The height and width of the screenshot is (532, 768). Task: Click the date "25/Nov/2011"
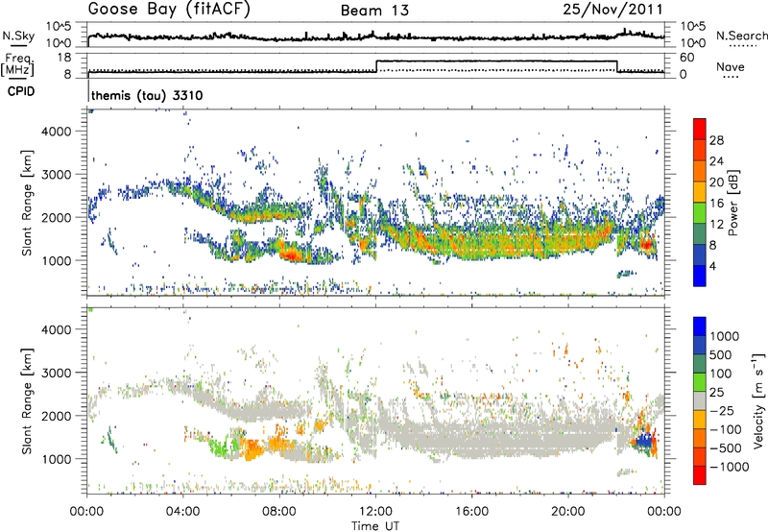point(612,10)
